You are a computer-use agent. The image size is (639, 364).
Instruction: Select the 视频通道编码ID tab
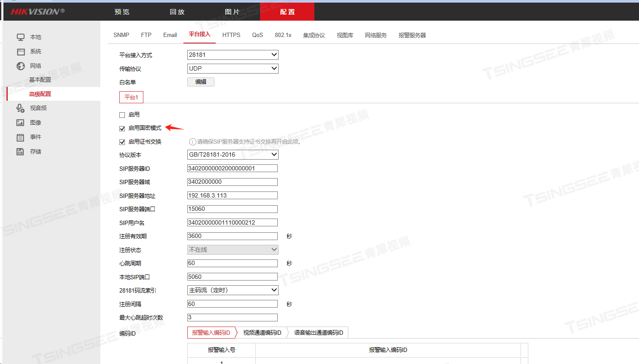(262, 333)
